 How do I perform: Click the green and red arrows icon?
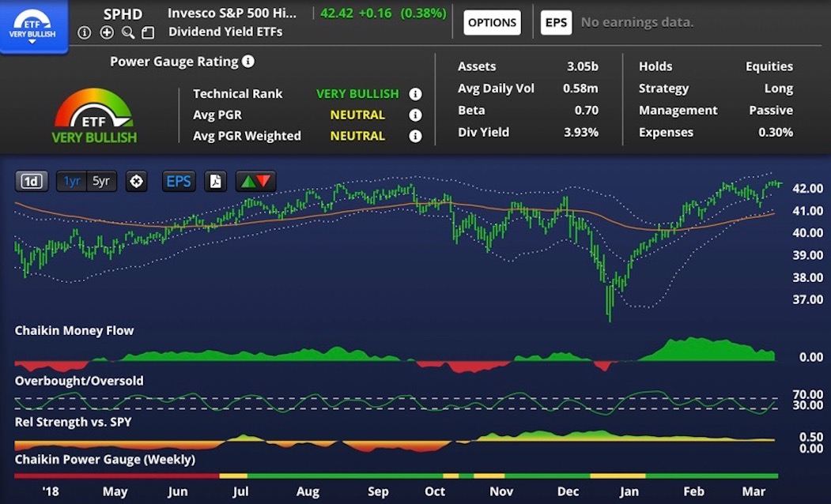tap(255, 181)
